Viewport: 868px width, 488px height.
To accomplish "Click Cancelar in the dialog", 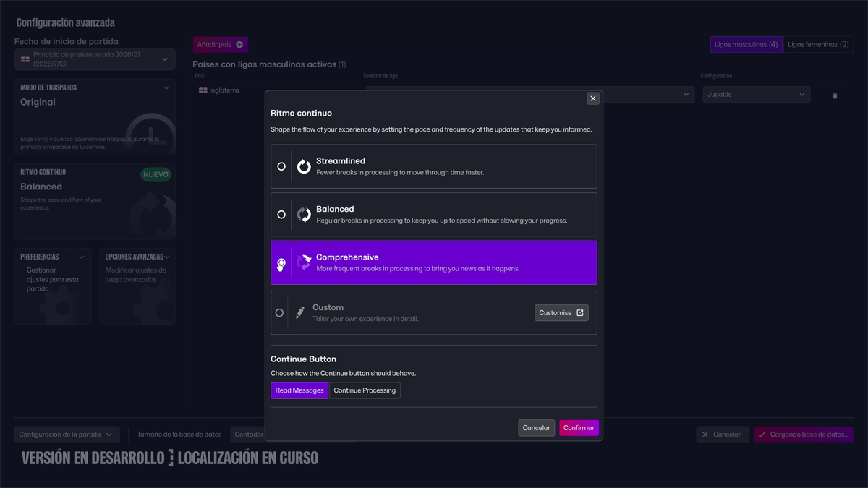I will pyautogui.click(x=536, y=428).
